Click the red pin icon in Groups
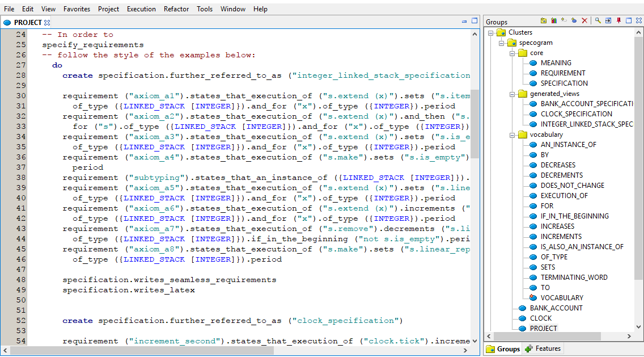 pos(618,21)
